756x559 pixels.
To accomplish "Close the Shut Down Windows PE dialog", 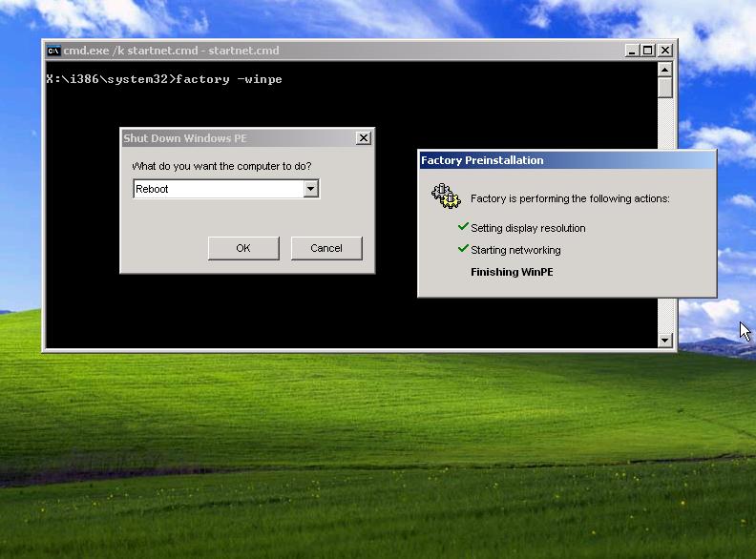I will 364,138.
